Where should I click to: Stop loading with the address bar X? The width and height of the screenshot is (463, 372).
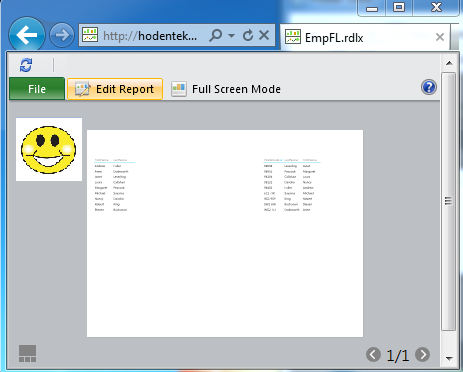click(264, 35)
